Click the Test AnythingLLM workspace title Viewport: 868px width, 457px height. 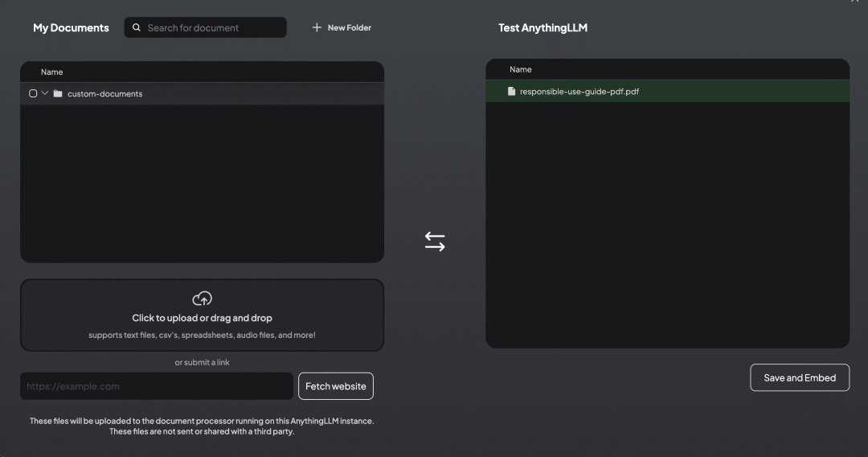[542, 27]
